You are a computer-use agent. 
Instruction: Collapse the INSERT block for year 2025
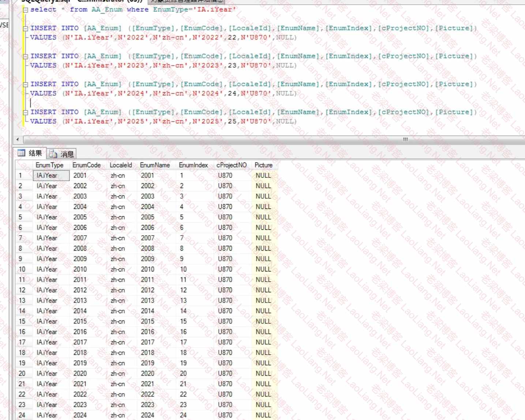pyautogui.click(x=25, y=113)
